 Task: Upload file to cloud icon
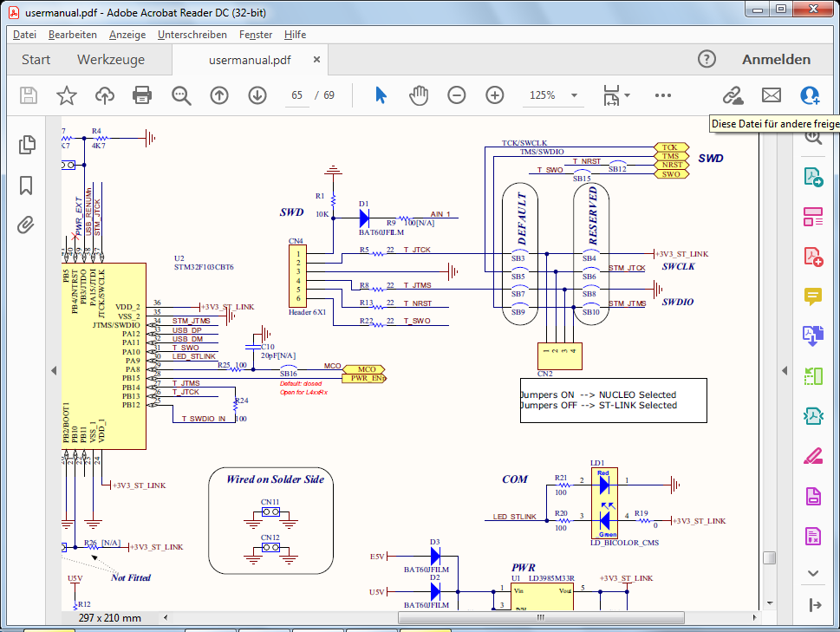(105, 95)
